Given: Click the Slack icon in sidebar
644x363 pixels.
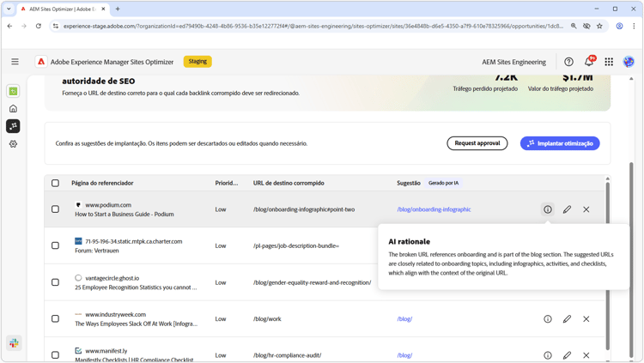Looking at the screenshot, I should click(x=14, y=343).
